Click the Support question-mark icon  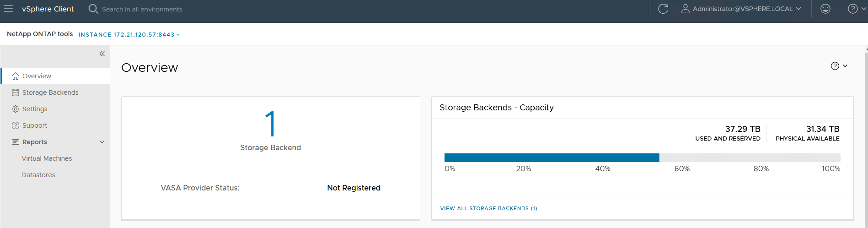(x=16, y=125)
